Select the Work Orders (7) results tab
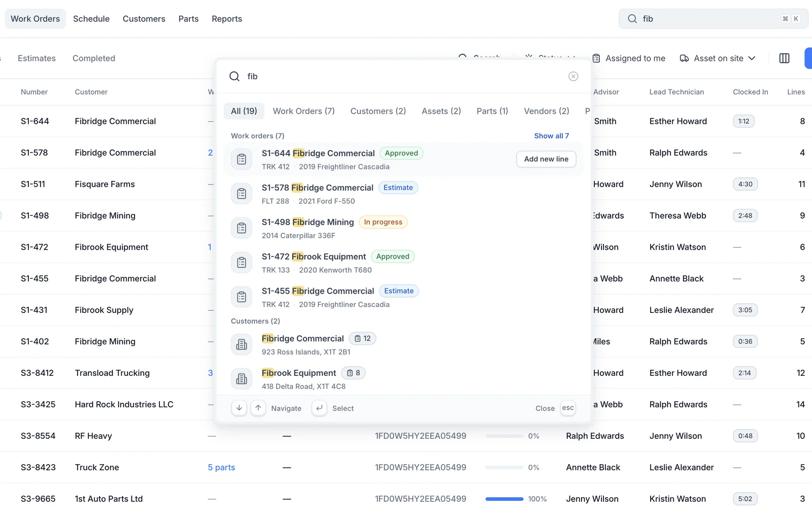This screenshot has height=513, width=812. click(303, 111)
